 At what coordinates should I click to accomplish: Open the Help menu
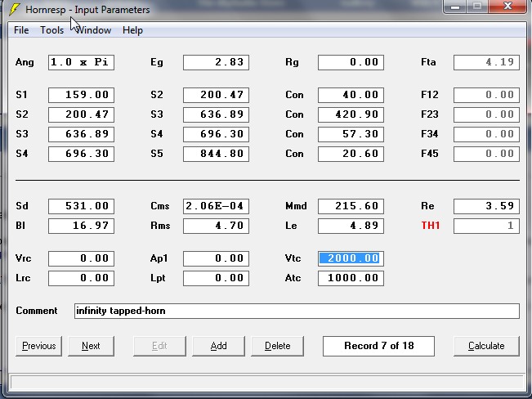click(132, 30)
